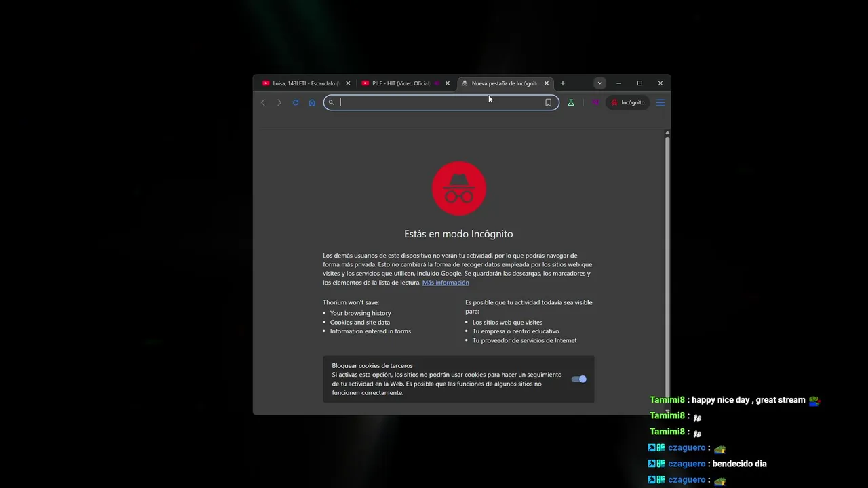Close the PILF - HIT tab
The width and height of the screenshot is (868, 488).
(x=448, y=83)
